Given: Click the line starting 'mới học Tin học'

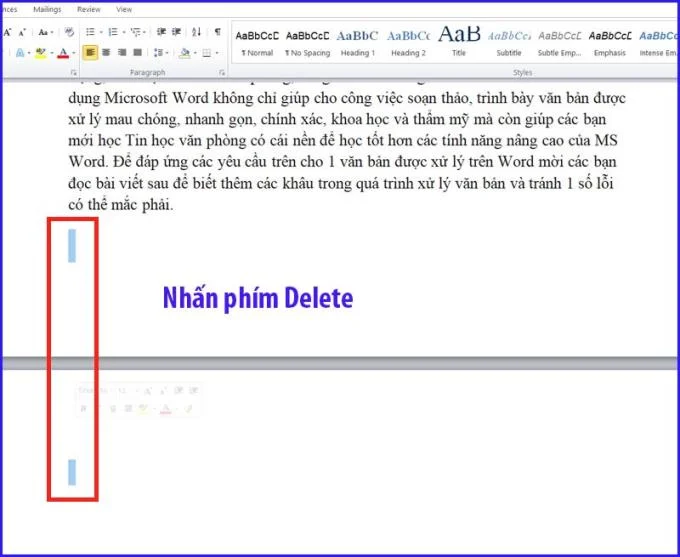Looking at the screenshot, I should tap(343, 141).
